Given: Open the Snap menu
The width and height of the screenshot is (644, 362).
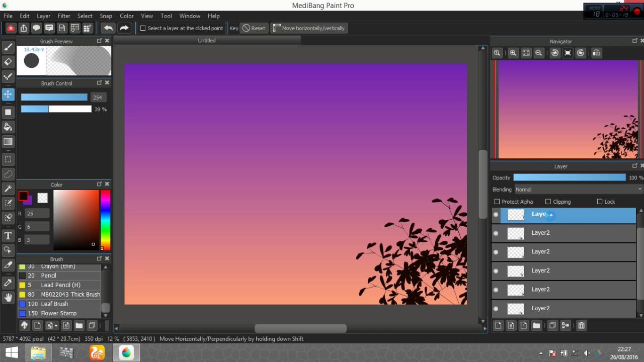Looking at the screenshot, I should [106, 16].
